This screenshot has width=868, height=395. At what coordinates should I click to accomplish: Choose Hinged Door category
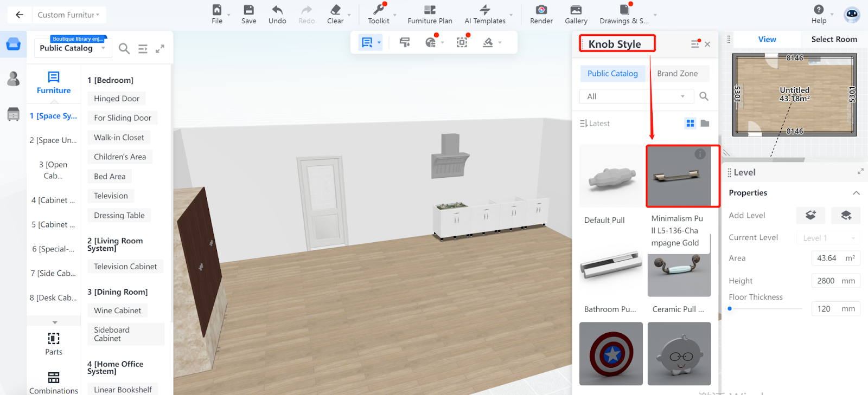(x=117, y=99)
